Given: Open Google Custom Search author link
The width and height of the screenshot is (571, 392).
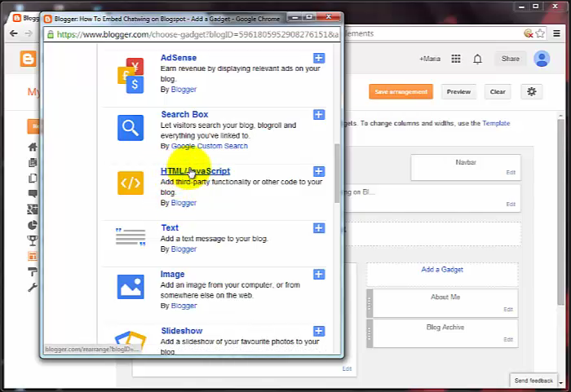Looking at the screenshot, I should tap(210, 146).
